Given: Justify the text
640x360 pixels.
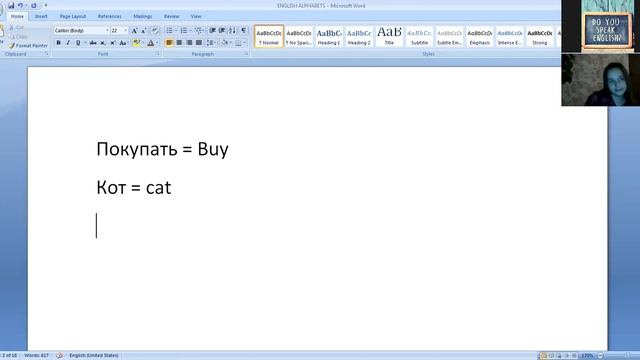Looking at the screenshot, I should [x=199, y=43].
